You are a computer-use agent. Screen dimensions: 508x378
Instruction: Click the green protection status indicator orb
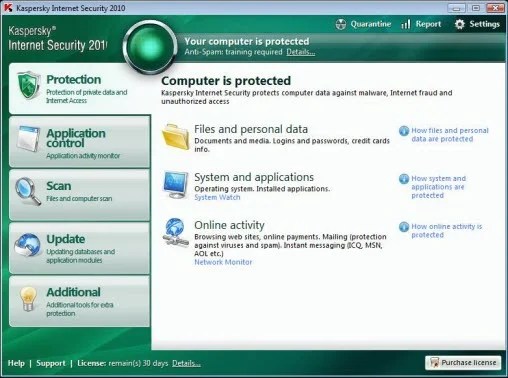[150, 47]
